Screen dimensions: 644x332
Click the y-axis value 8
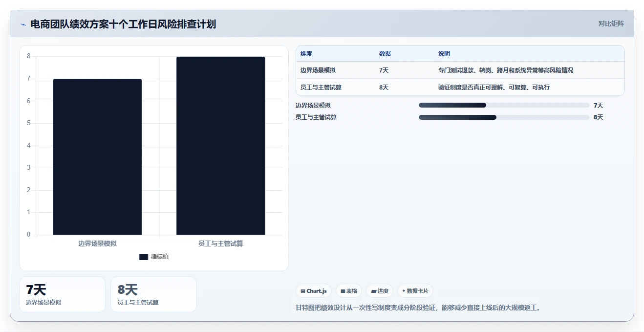(x=28, y=56)
